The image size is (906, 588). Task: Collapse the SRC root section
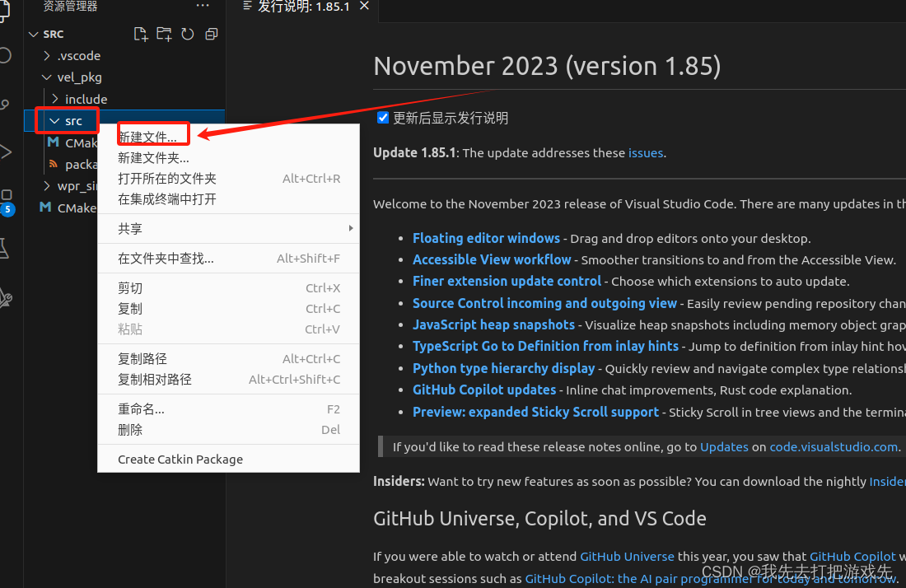(x=34, y=34)
